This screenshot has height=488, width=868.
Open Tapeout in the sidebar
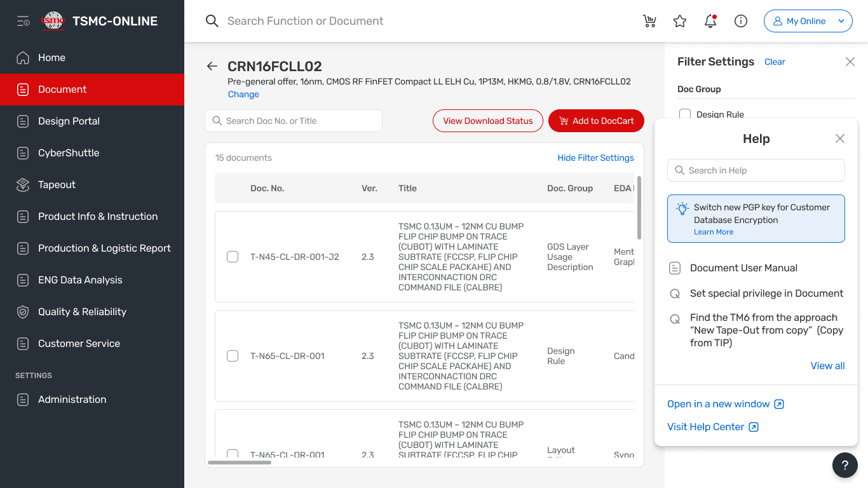tap(92, 185)
